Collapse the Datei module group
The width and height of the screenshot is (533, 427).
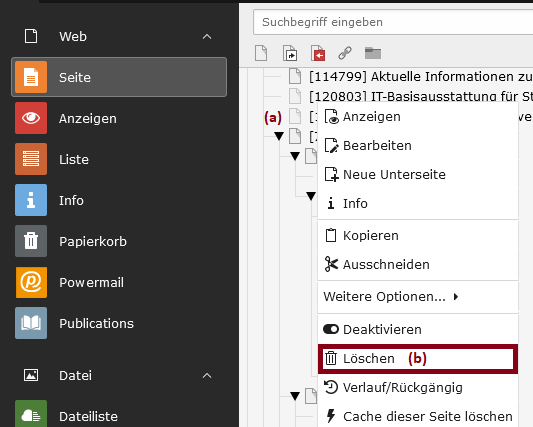[x=207, y=375]
